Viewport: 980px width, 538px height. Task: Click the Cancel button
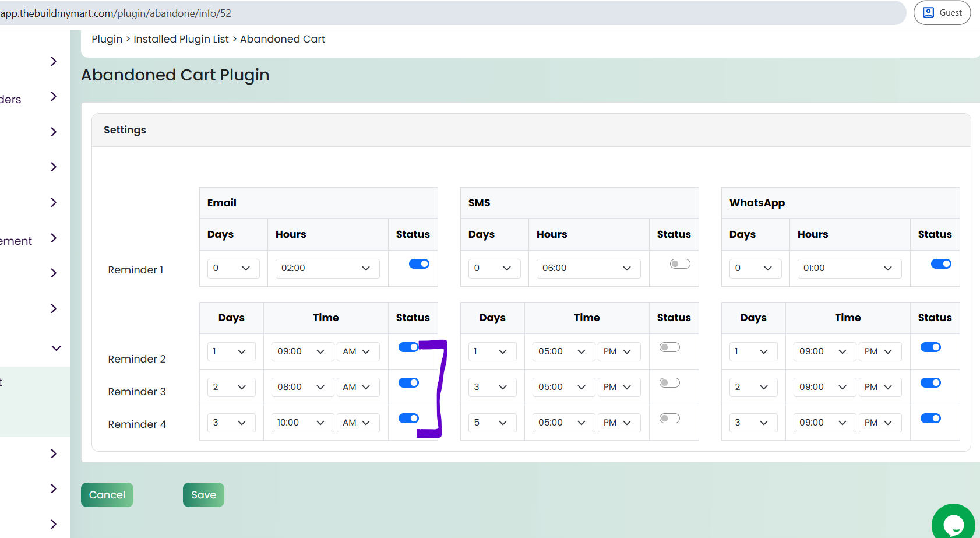[x=107, y=495]
